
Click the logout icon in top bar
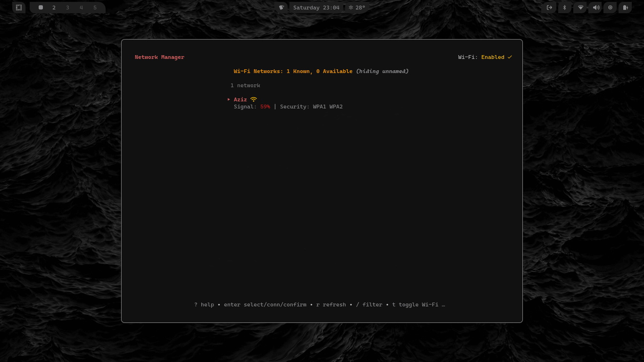pyautogui.click(x=549, y=8)
